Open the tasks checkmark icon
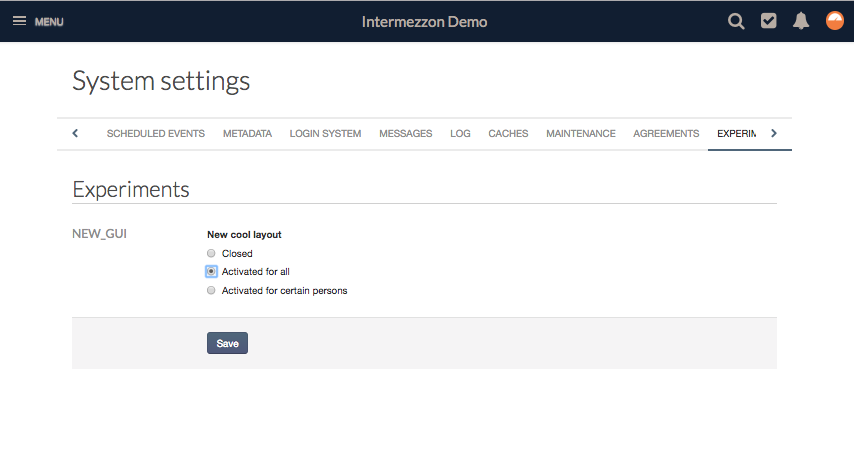The height and width of the screenshot is (473, 854). (x=768, y=21)
